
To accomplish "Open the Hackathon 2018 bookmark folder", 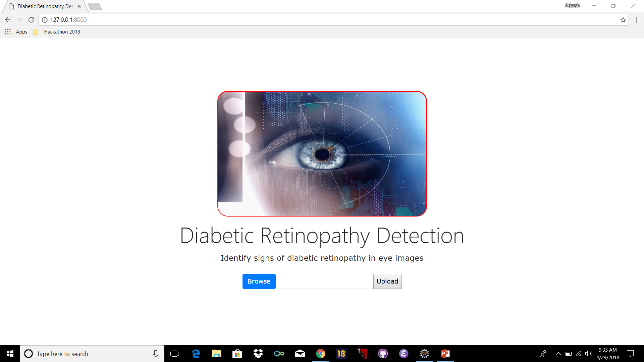I will [57, 32].
